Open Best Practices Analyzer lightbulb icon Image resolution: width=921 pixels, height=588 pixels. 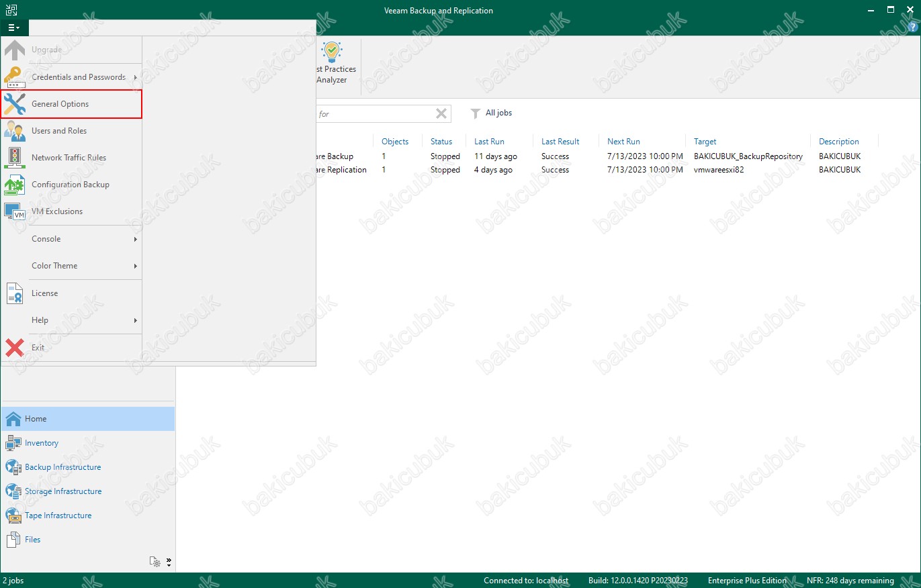(x=333, y=52)
